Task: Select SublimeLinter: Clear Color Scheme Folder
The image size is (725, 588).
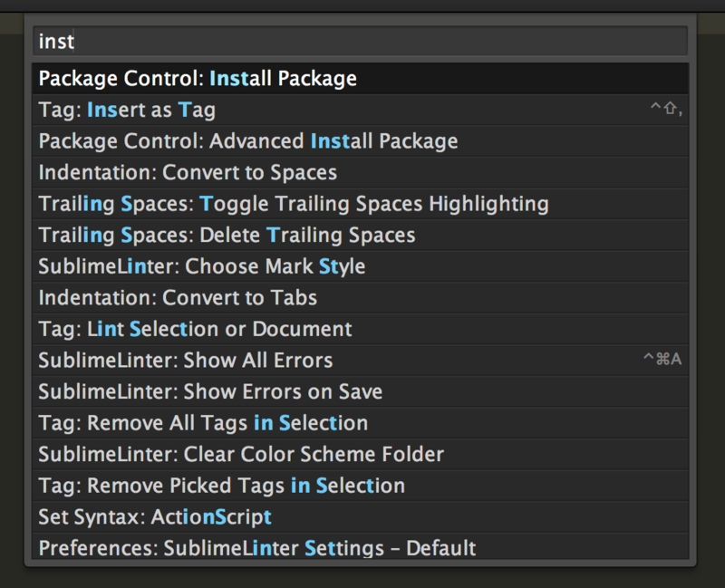Action: pyautogui.click(x=241, y=454)
